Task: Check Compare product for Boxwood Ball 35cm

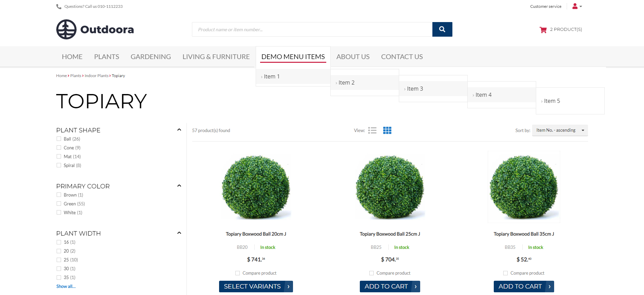Action: 505,273
